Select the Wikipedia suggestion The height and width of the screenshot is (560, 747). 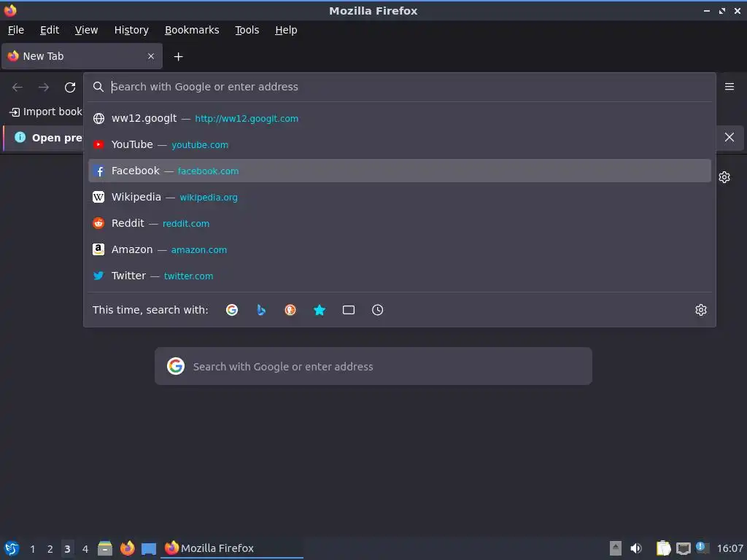click(400, 197)
